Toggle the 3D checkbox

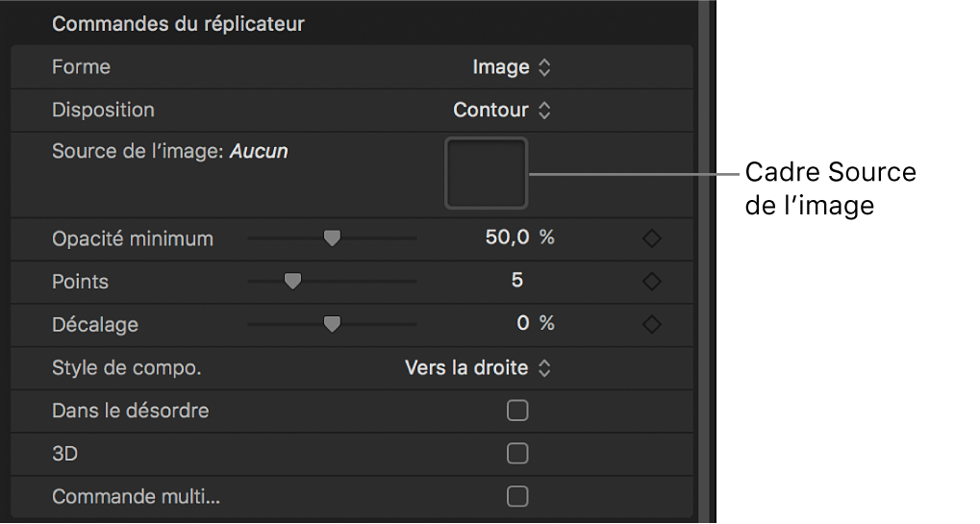[517, 453]
